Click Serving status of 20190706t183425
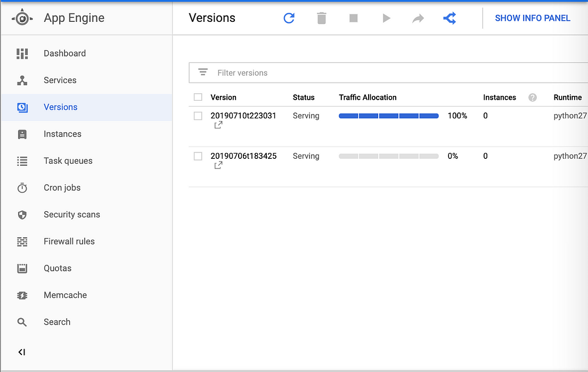588x372 pixels. pos(306,156)
